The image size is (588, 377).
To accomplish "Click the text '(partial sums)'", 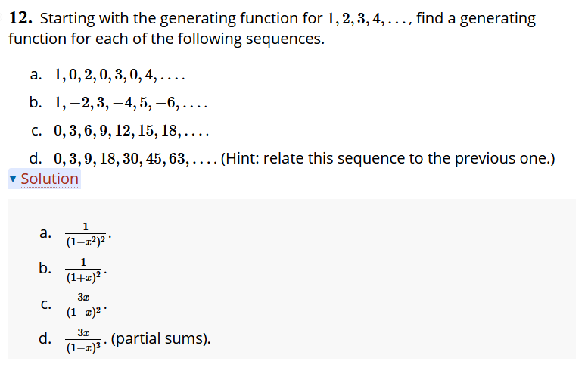I will [161, 338].
